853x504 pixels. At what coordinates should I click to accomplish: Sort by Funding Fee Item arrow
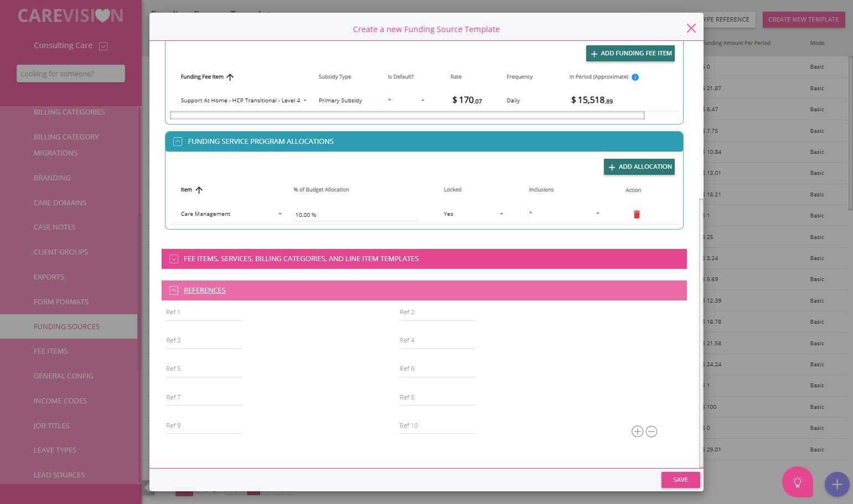(x=230, y=77)
